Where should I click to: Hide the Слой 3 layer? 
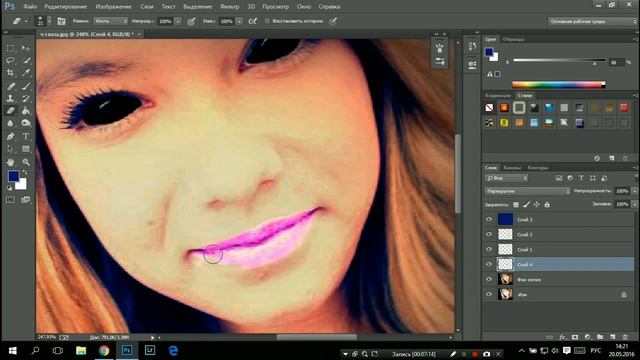pyautogui.click(x=489, y=219)
